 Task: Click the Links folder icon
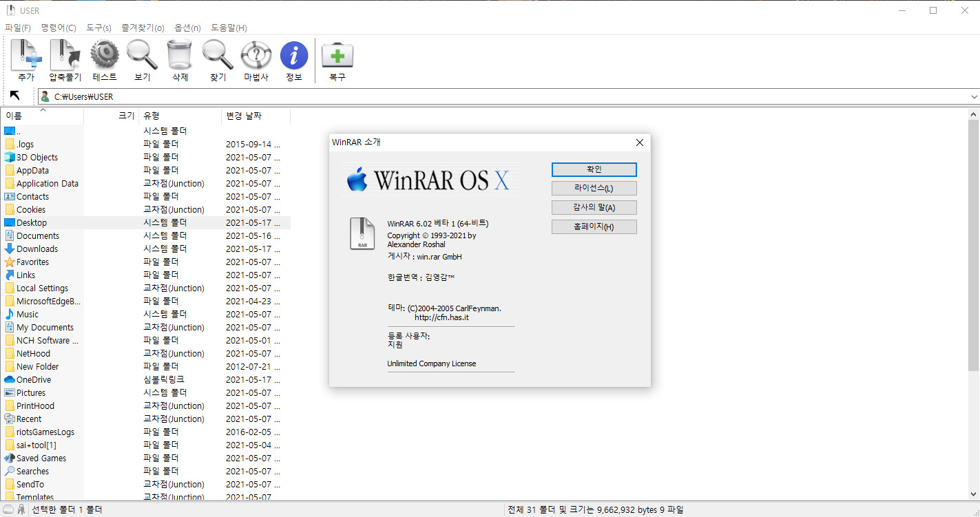click(x=10, y=275)
